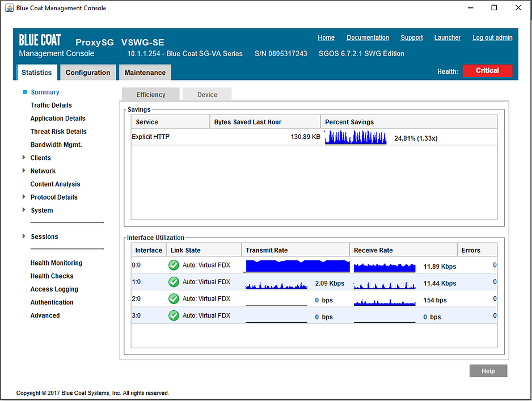Image resolution: width=532 pixels, height=401 pixels.
Task: Select the Network sidebar label
Action: (x=43, y=171)
